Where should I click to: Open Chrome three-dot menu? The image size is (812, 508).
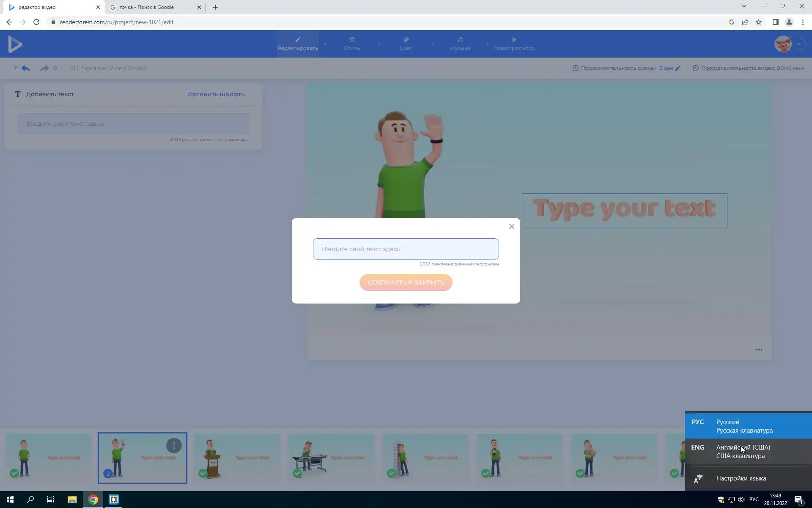point(803,22)
